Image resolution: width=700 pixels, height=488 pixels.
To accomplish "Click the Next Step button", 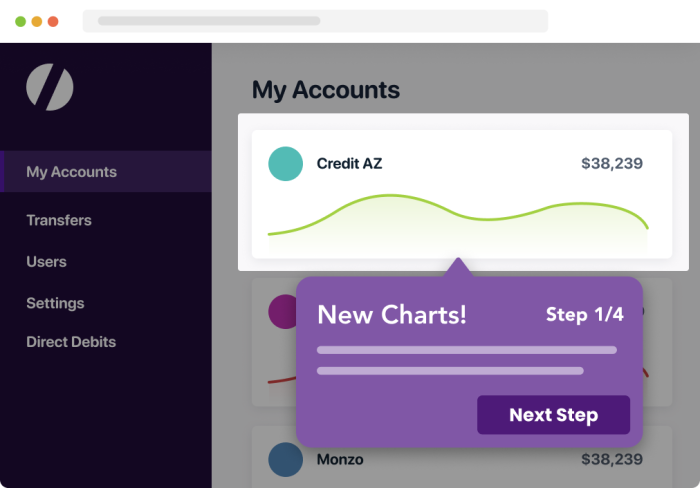I will click(x=554, y=415).
